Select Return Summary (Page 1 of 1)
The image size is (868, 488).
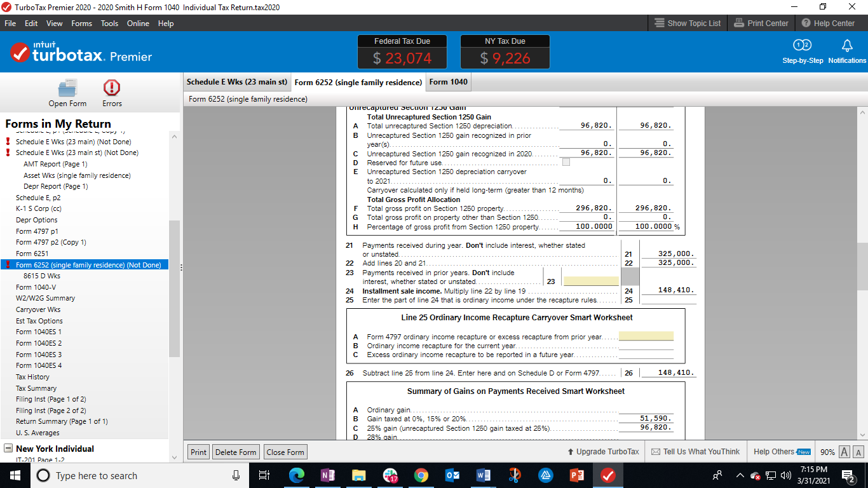point(62,421)
